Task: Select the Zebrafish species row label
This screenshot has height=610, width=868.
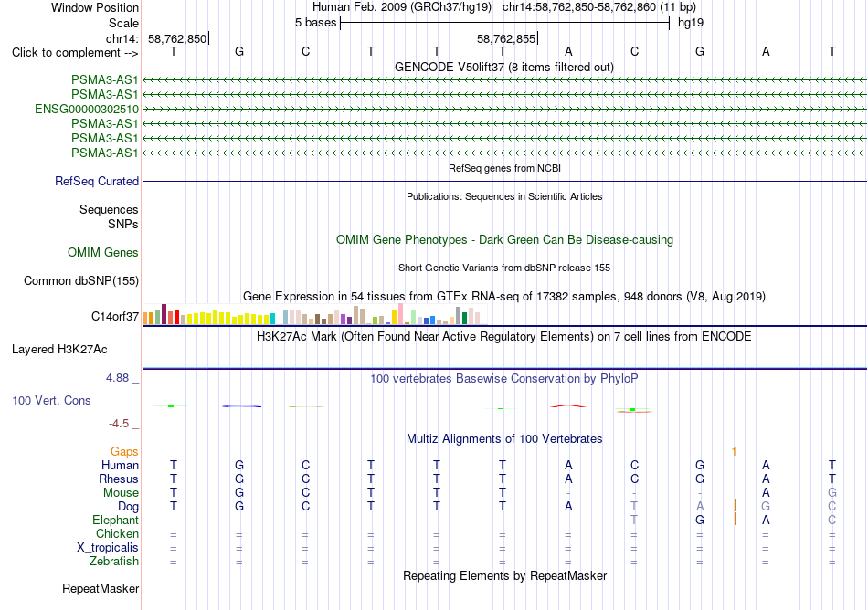Action: (x=113, y=561)
